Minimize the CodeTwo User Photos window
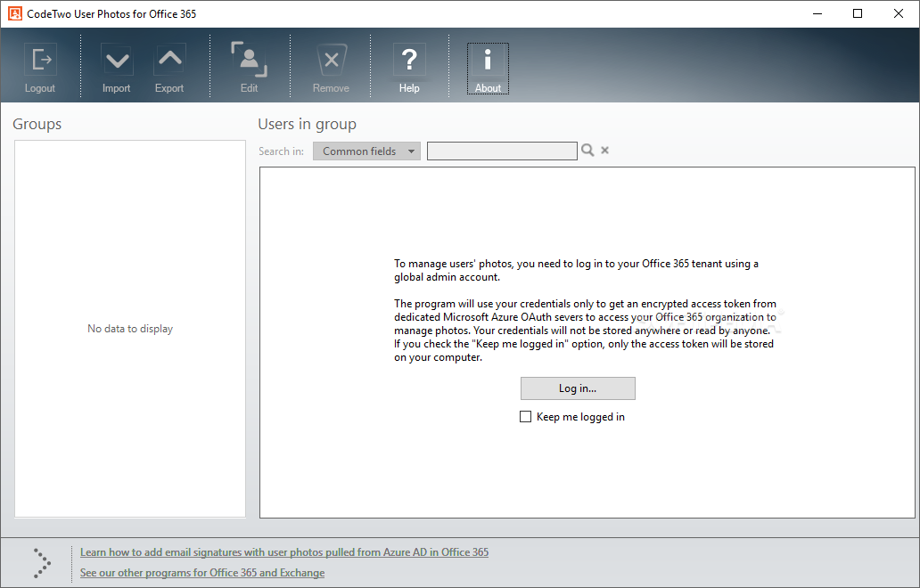This screenshot has height=588, width=920. click(x=817, y=13)
